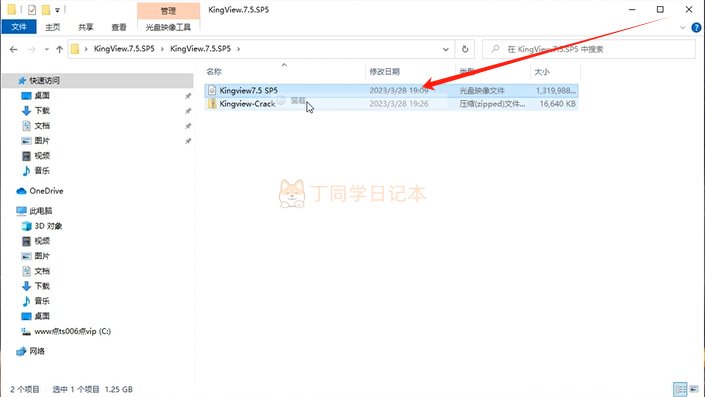Open 下载 under 此电脑

coord(42,286)
